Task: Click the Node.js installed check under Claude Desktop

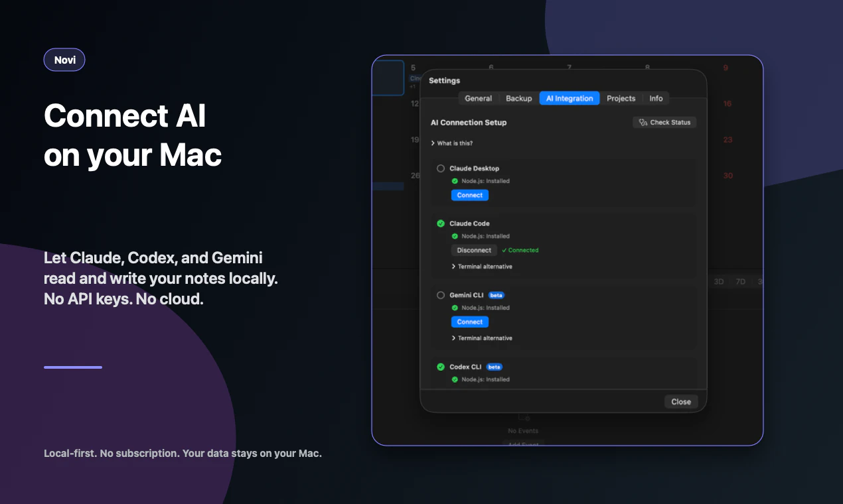Action: click(x=455, y=181)
